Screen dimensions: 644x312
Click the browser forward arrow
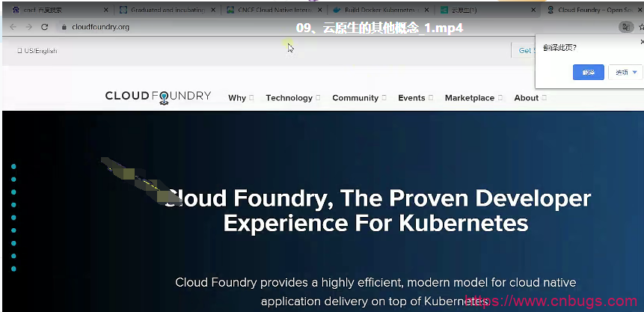coord(28,27)
